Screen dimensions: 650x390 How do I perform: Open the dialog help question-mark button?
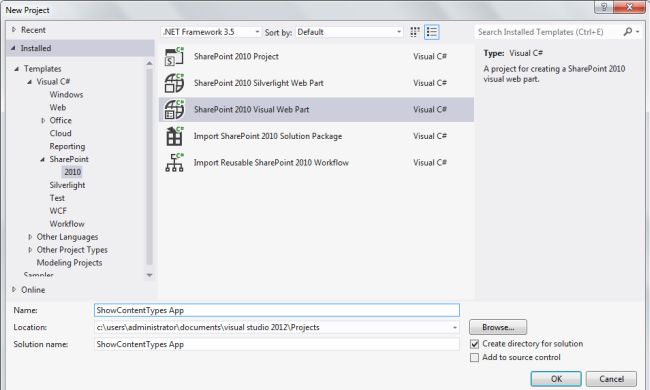pyautogui.click(x=604, y=7)
